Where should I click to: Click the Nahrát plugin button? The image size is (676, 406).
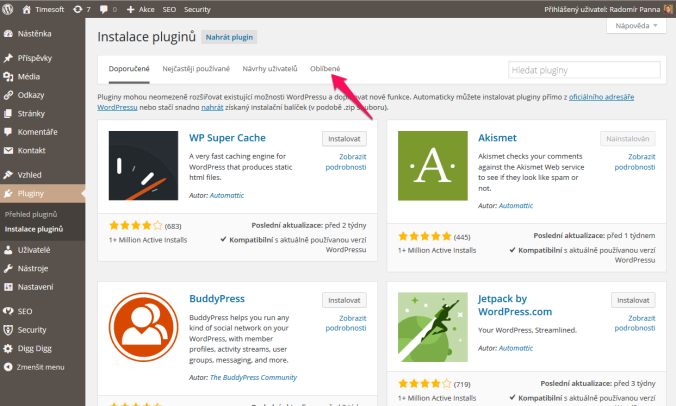[229, 37]
